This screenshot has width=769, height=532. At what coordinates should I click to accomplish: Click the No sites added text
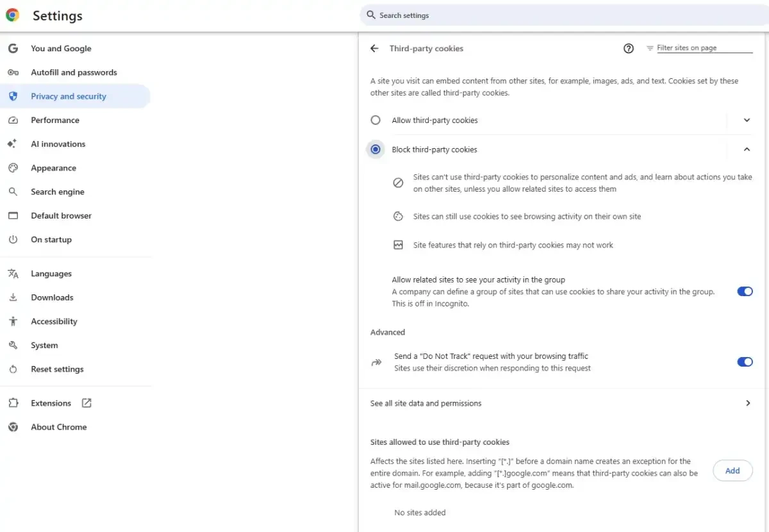tap(420, 513)
